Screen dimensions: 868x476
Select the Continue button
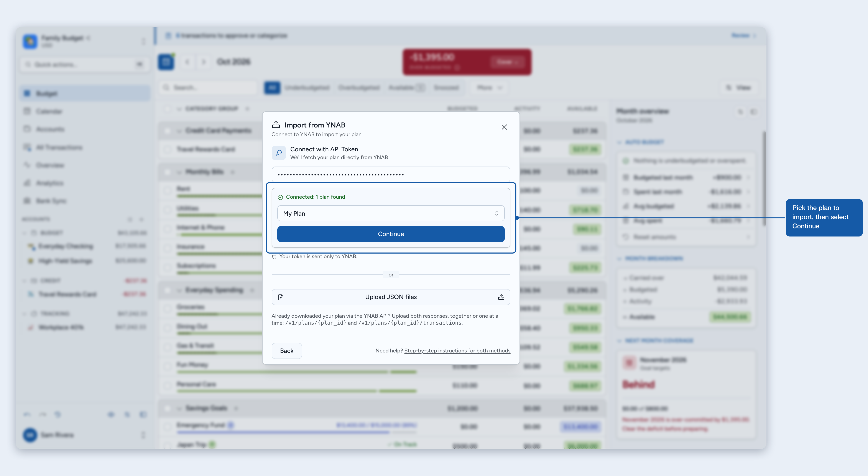tap(391, 234)
